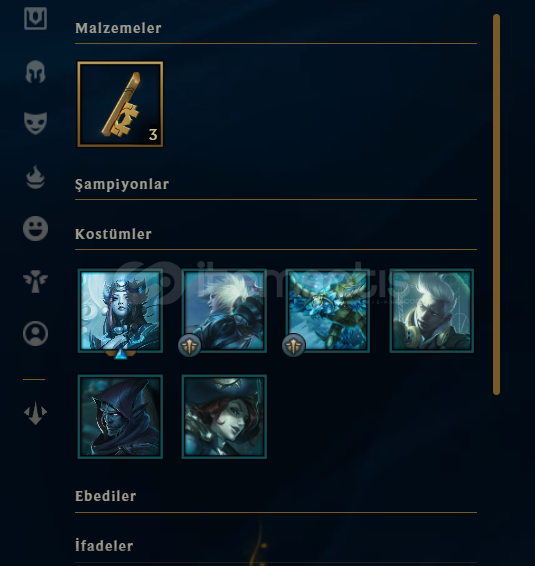
Task: Select the silver-haired man with headphones skin
Action: coord(432,310)
